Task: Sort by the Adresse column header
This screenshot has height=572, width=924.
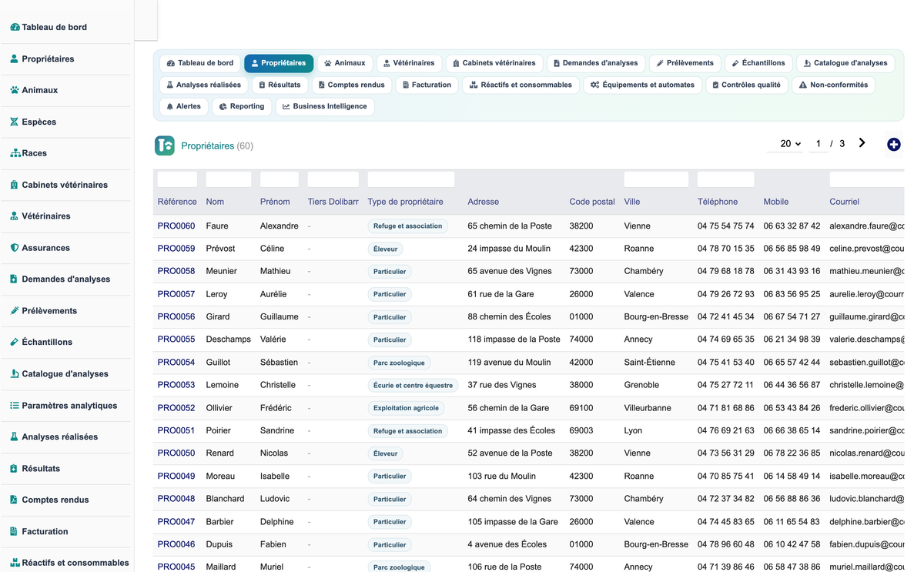Action: click(x=484, y=202)
